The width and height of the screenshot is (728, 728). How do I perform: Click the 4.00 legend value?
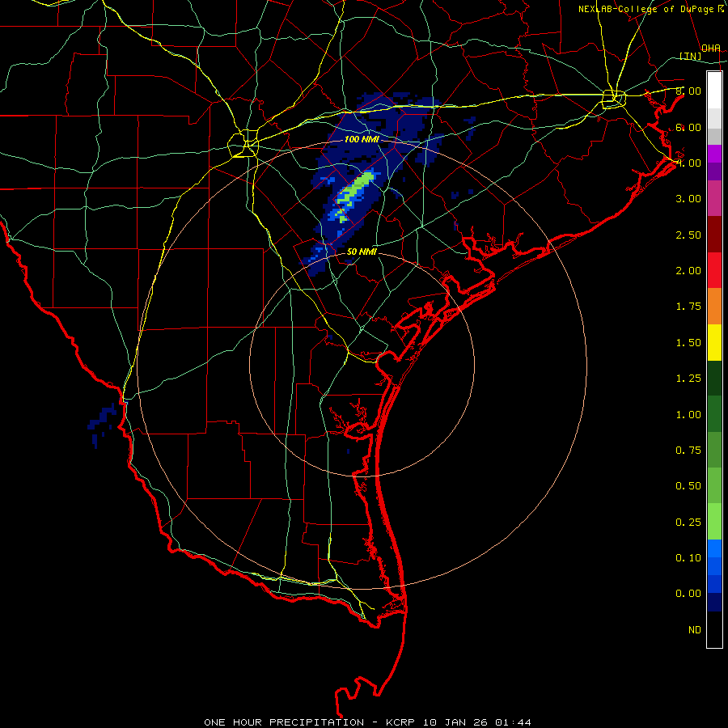688,163
